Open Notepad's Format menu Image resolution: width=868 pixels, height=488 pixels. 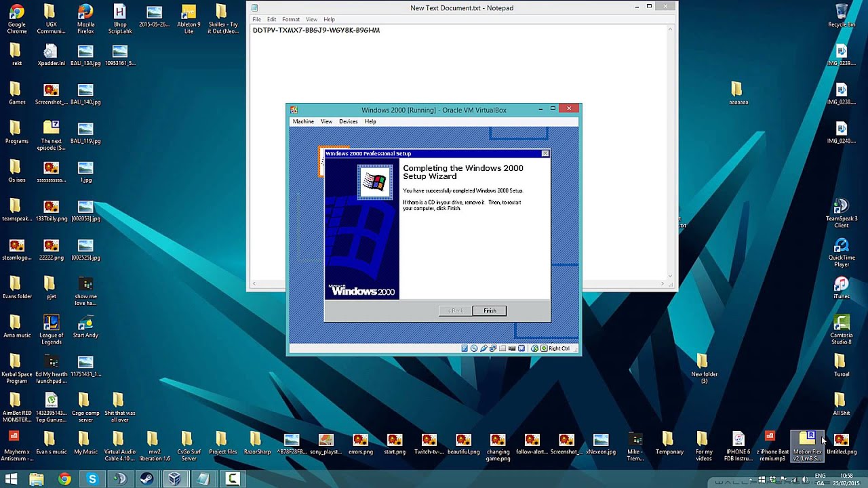click(x=291, y=19)
